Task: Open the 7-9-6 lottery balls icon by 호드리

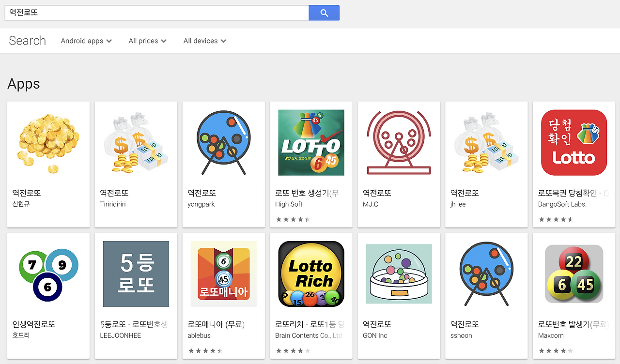Action: click(48, 274)
